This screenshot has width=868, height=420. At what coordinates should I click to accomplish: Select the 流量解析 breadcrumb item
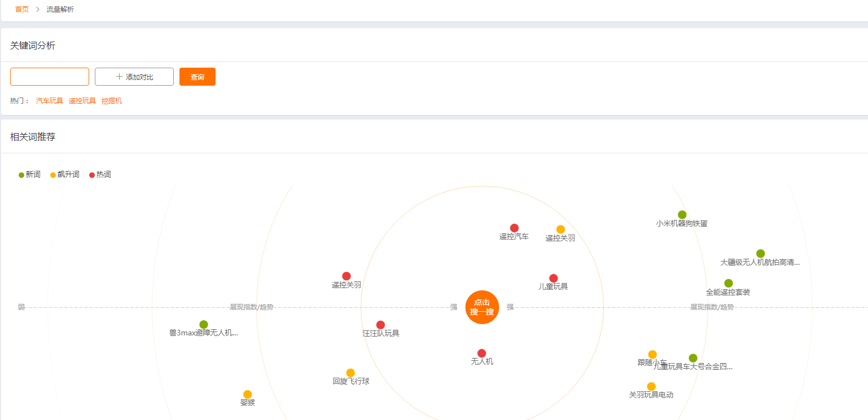(60, 10)
